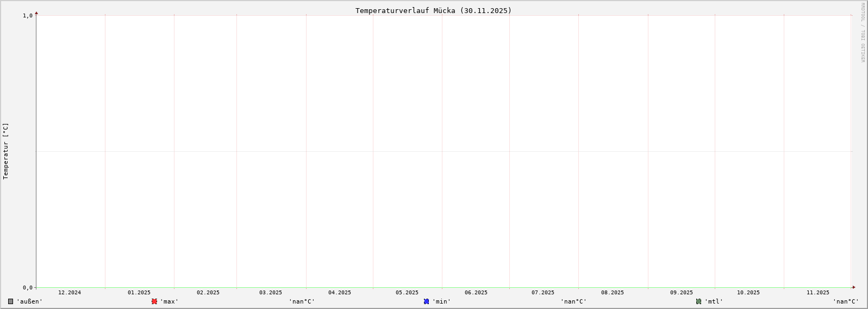Click the green 'mtl' legend swatch
The image size is (868, 309).
coord(699,301)
